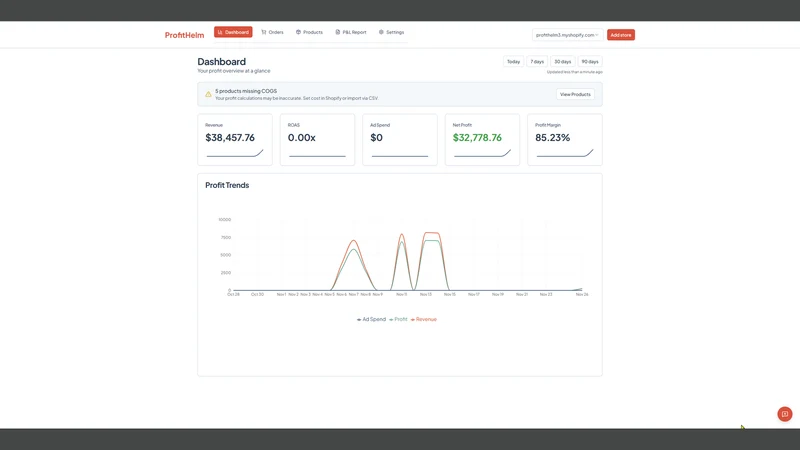The height and width of the screenshot is (450, 800).
Task: Toggle the Profit legend entry
Action: 398,319
